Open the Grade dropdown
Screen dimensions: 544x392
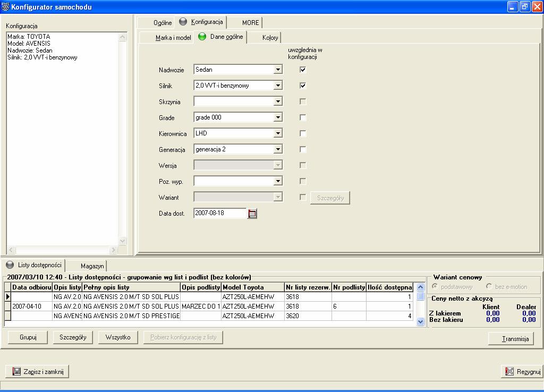277,117
